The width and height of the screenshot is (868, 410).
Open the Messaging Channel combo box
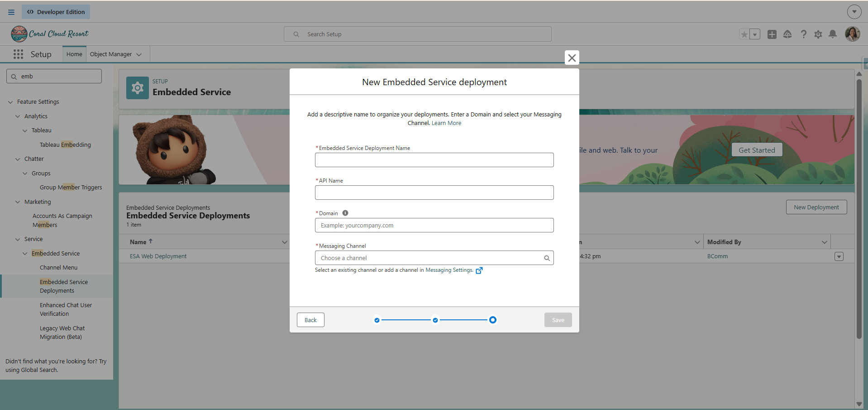[434, 258]
